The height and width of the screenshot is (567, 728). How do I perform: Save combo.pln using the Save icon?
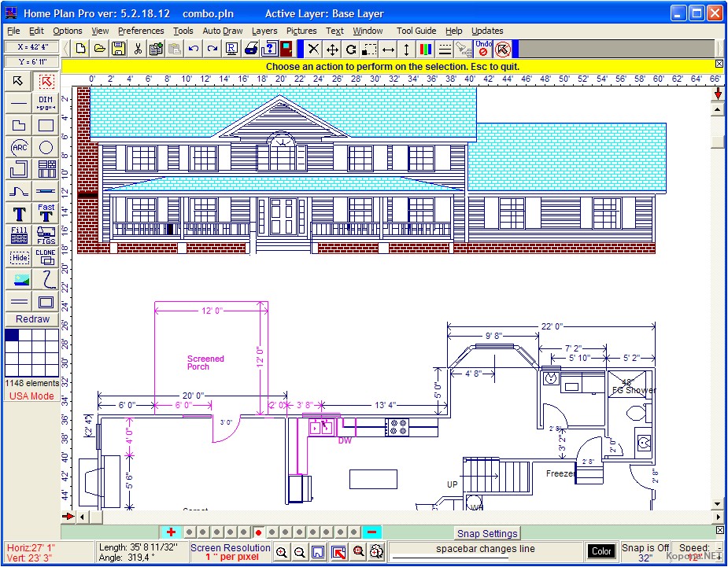click(119, 48)
